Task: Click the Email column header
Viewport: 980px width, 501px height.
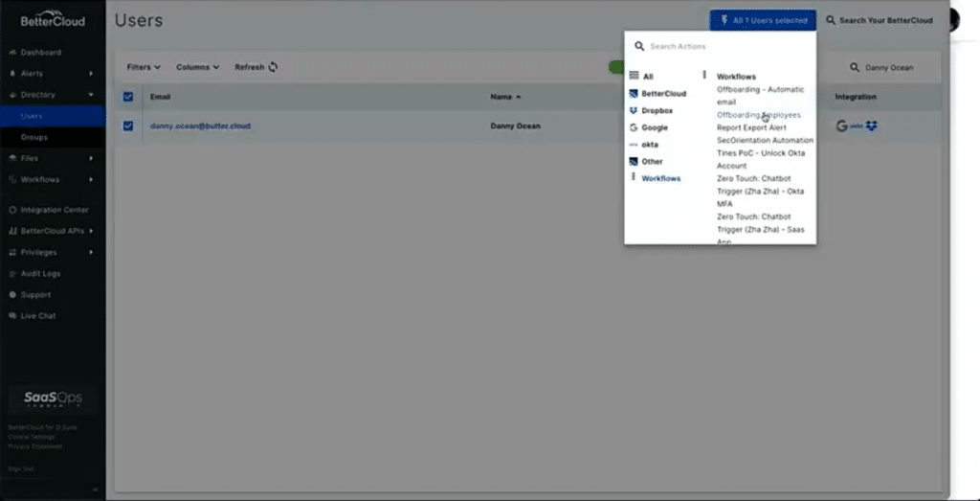Action: click(x=160, y=97)
